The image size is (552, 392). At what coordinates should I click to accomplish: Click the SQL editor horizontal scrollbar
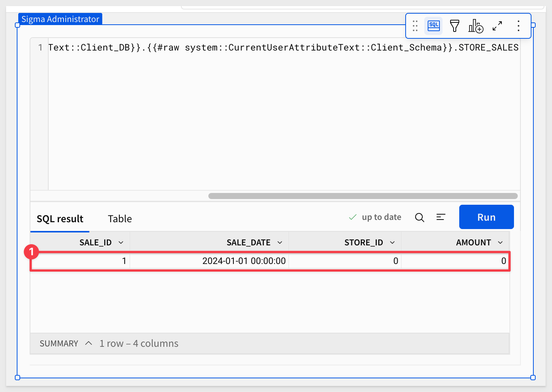coord(363,196)
